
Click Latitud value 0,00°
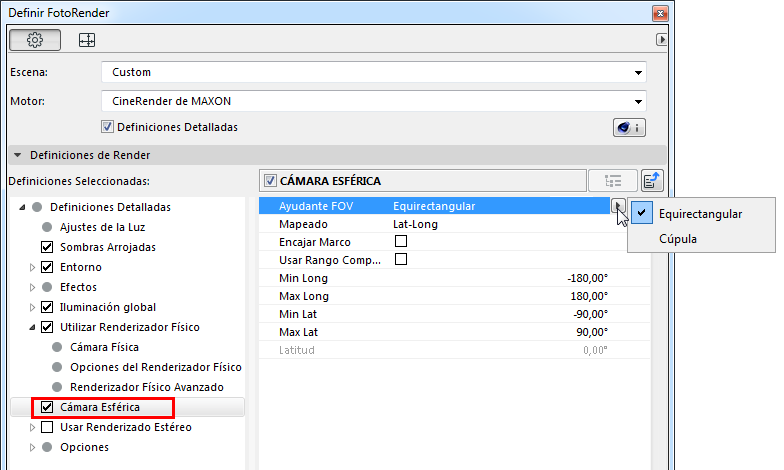point(595,350)
